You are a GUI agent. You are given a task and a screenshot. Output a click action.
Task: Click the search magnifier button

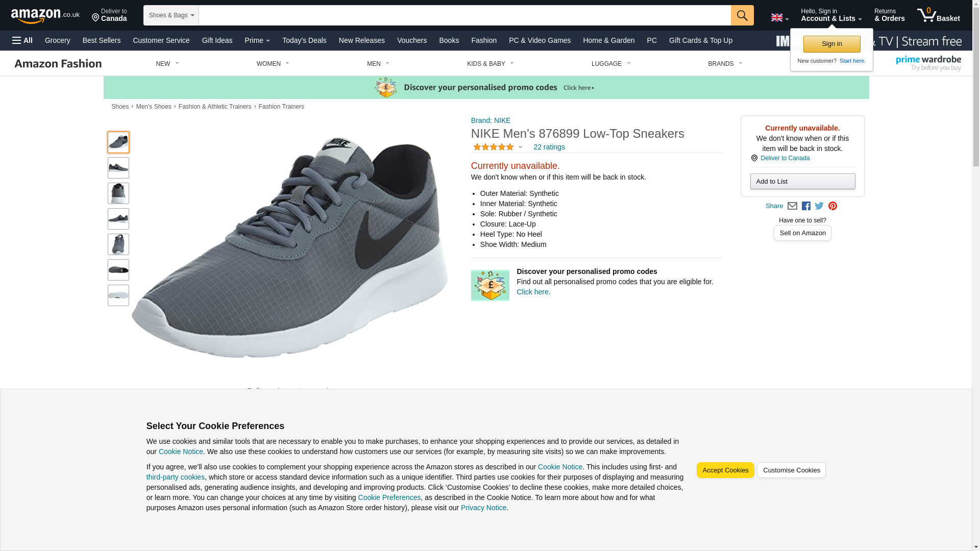click(x=742, y=15)
